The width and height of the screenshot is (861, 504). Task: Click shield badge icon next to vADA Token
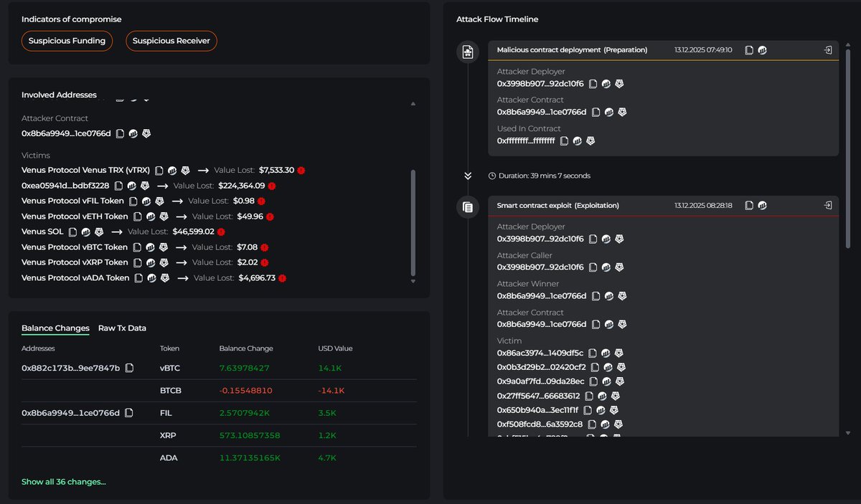click(164, 278)
